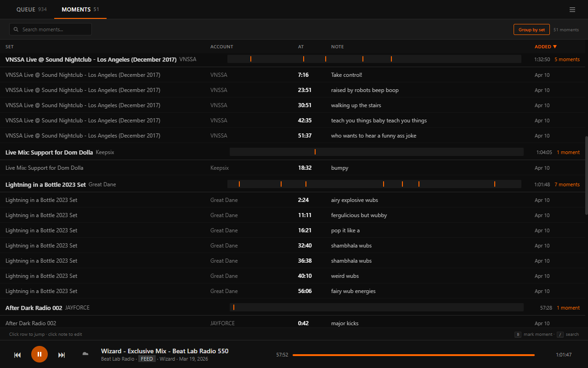Open the hamburger menu icon
The image size is (588, 368).
[572, 10]
